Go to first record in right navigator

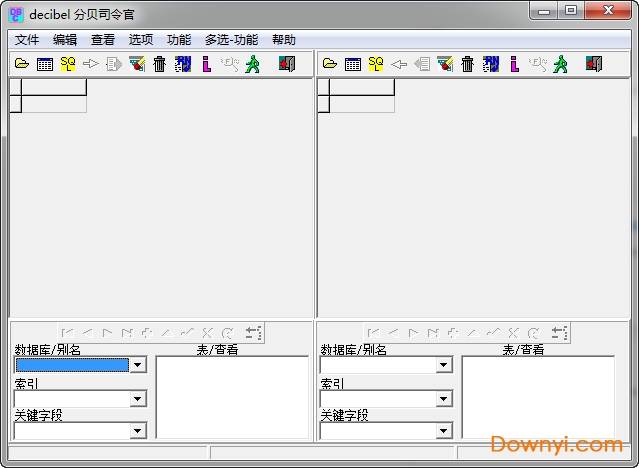[374, 333]
